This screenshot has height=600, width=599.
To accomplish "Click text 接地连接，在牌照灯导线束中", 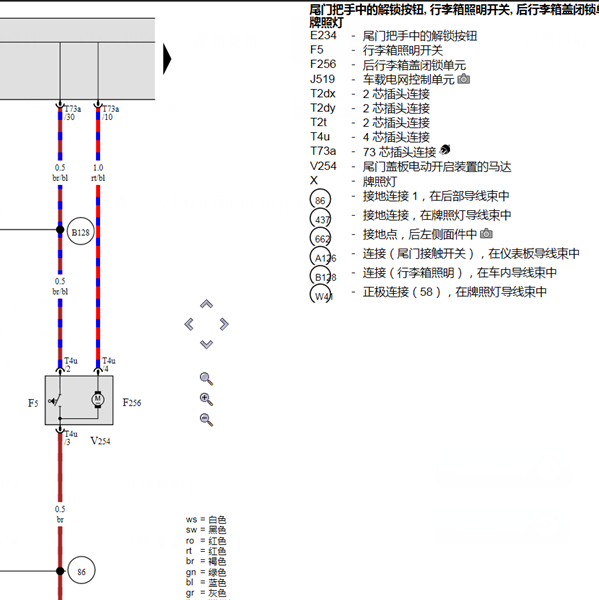I will click(437, 215).
